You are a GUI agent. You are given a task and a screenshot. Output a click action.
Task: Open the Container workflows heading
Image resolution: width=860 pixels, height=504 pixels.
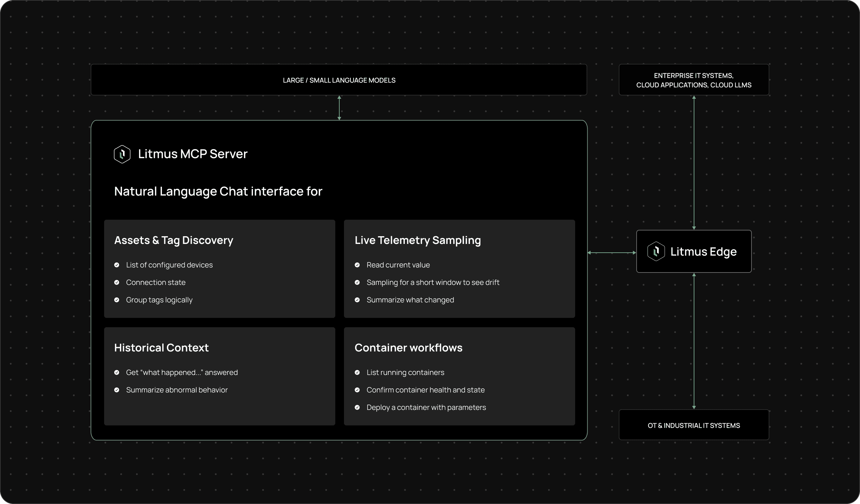tap(408, 348)
